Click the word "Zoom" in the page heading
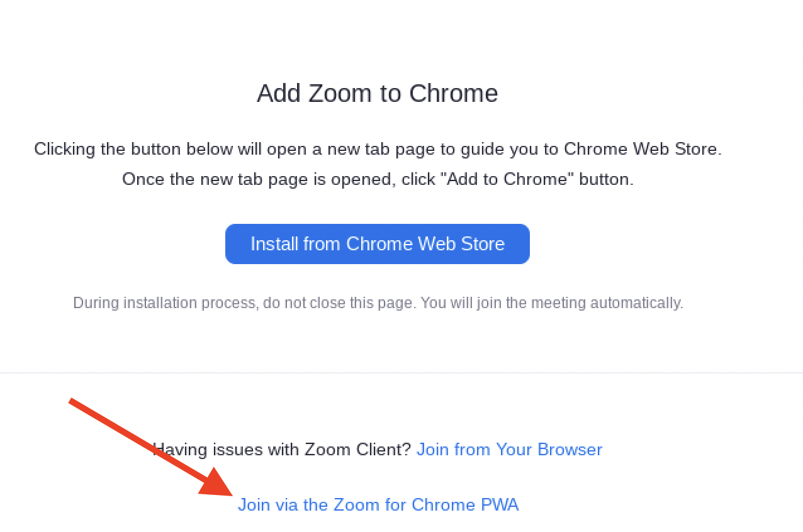The height and width of the screenshot is (532, 803). tap(340, 94)
